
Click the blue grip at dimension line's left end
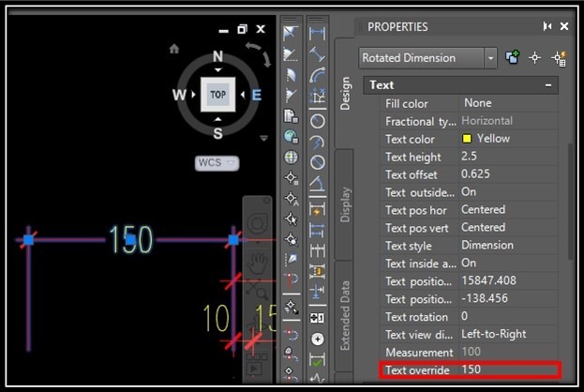(29, 239)
